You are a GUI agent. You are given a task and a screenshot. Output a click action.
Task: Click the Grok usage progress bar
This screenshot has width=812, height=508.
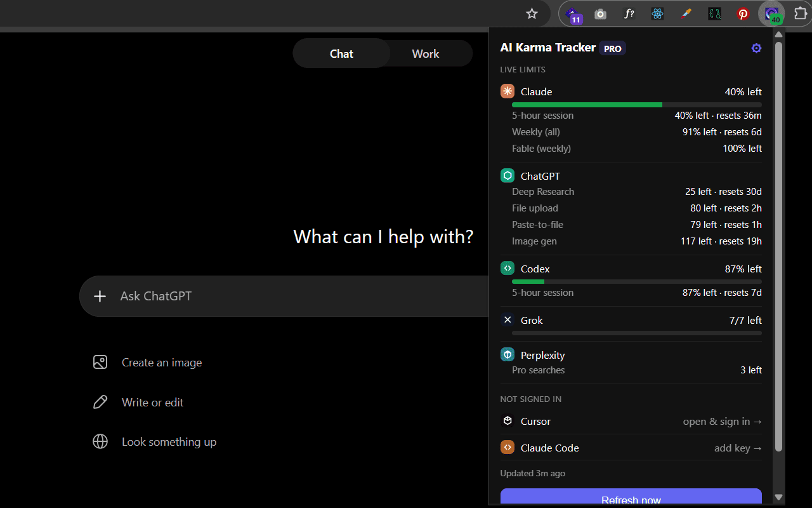(637, 333)
